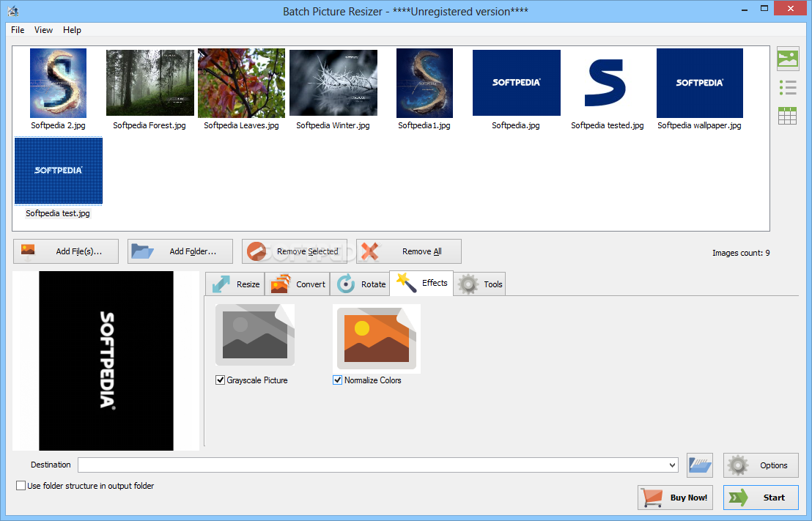Viewport: 812px width, 521px height.
Task: Switch to the Convert tab
Action: pos(298,284)
